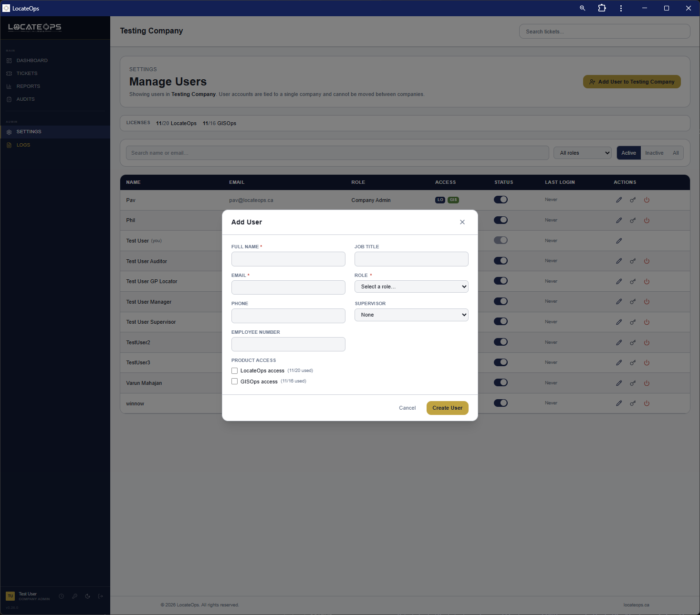Toggle the status switch for TestUser2
The image size is (700, 615).
click(x=501, y=342)
